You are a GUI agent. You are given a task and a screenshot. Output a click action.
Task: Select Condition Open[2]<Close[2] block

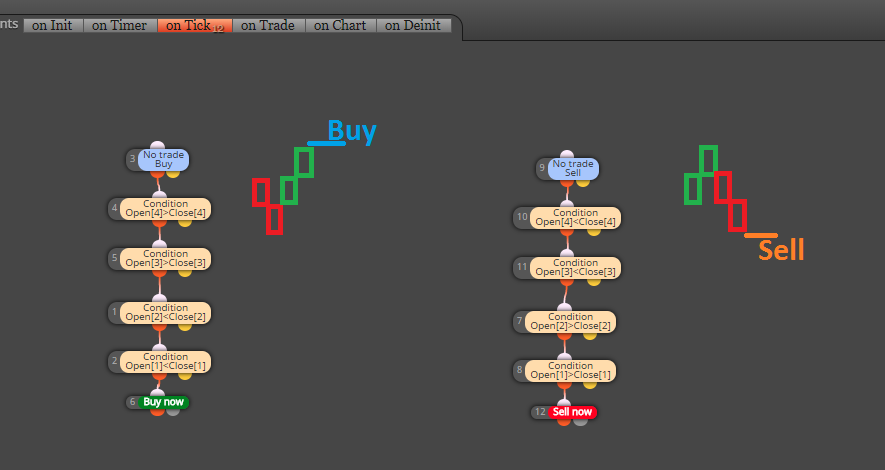click(165, 312)
